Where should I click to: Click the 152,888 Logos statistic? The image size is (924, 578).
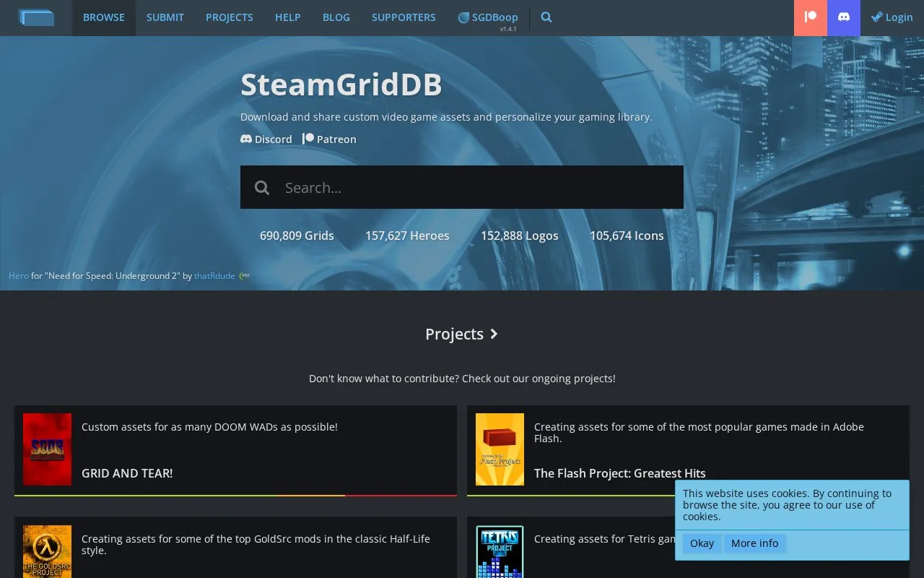[x=520, y=236]
